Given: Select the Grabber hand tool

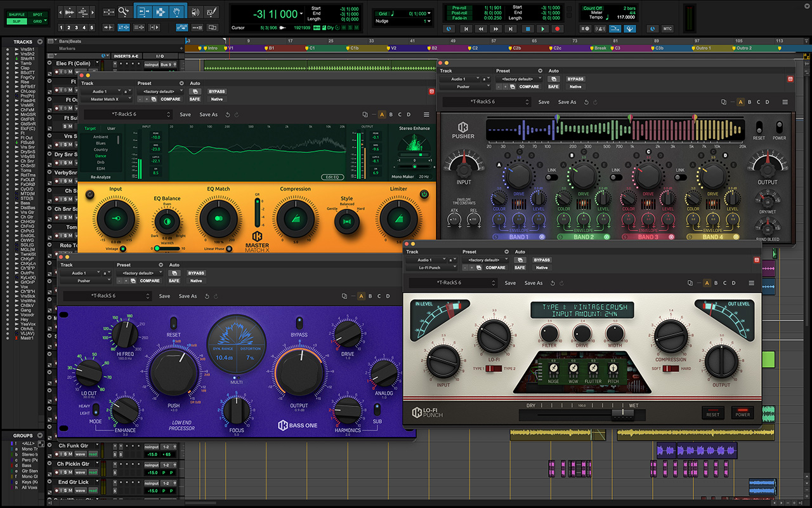Looking at the screenshot, I should pos(178,12).
